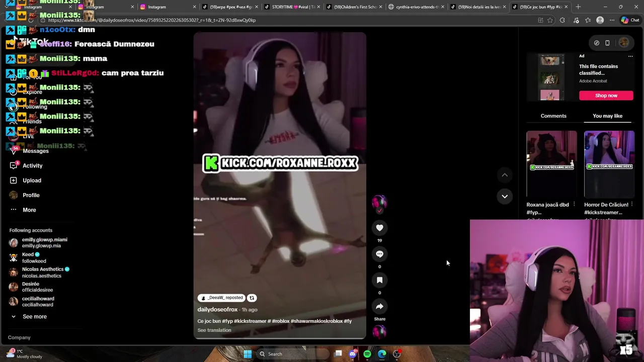Screen dimensions: 644x362
Task: Open the weather widget Mostly cloudy
Action: 25,353
